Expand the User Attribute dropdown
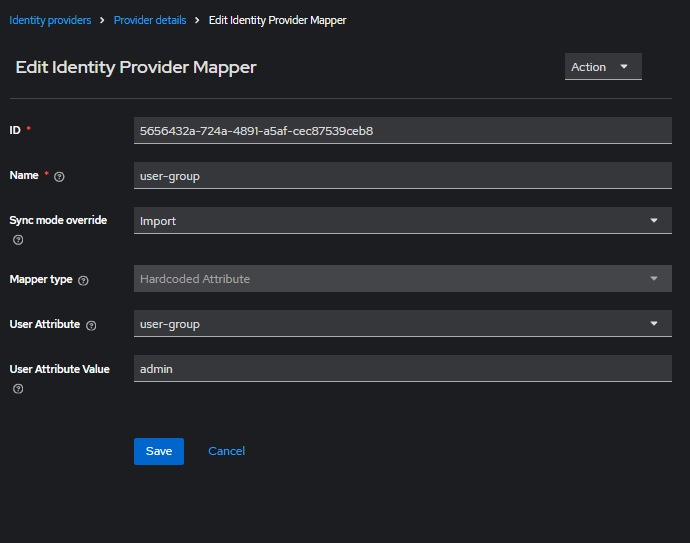Screen dimensions: 690x543 click(403, 323)
